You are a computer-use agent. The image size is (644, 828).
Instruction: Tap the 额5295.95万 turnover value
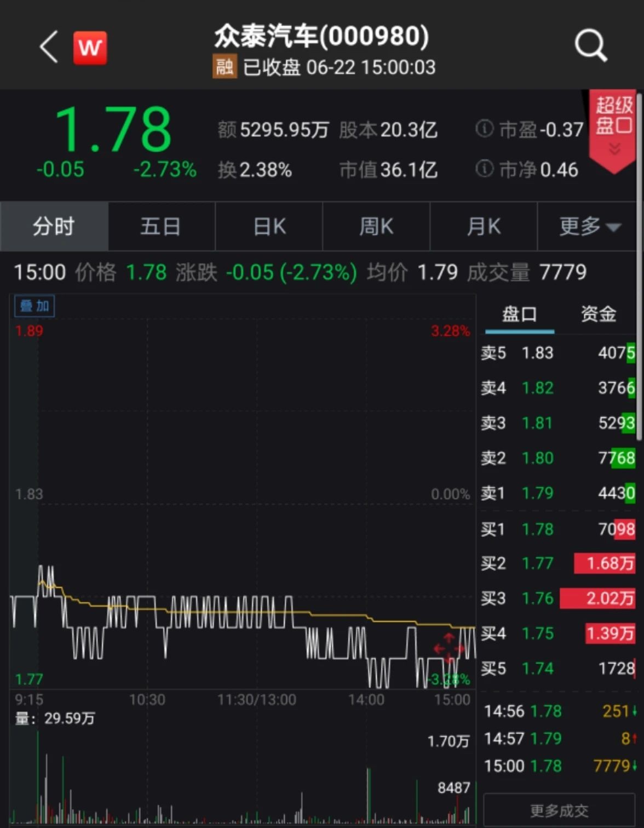(273, 130)
